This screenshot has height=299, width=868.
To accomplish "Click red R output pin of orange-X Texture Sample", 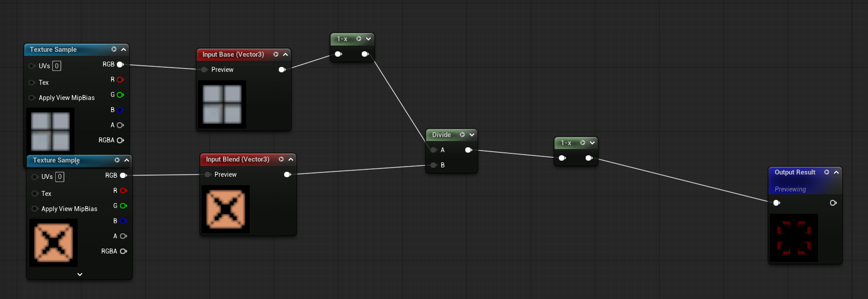I will coord(123,191).
